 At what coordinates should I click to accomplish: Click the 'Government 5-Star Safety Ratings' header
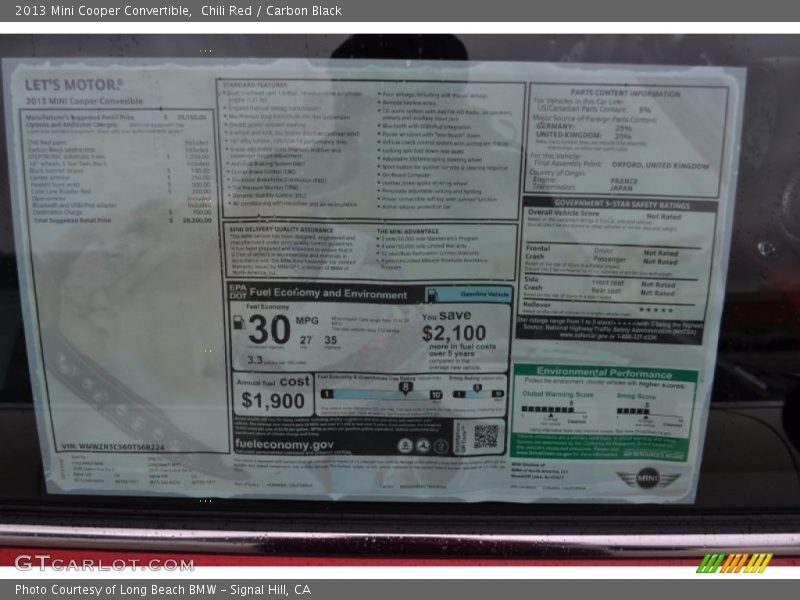621,205
